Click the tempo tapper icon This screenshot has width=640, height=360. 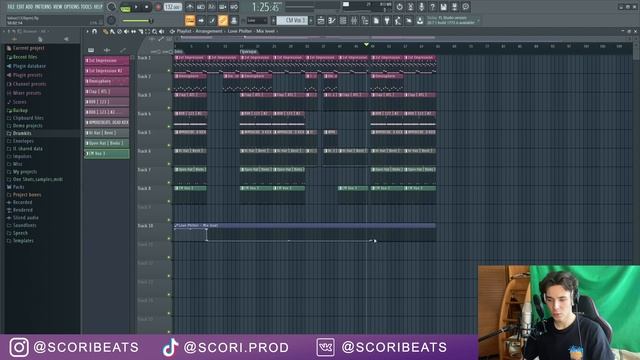pyautogui.click(x=398, y=20)
